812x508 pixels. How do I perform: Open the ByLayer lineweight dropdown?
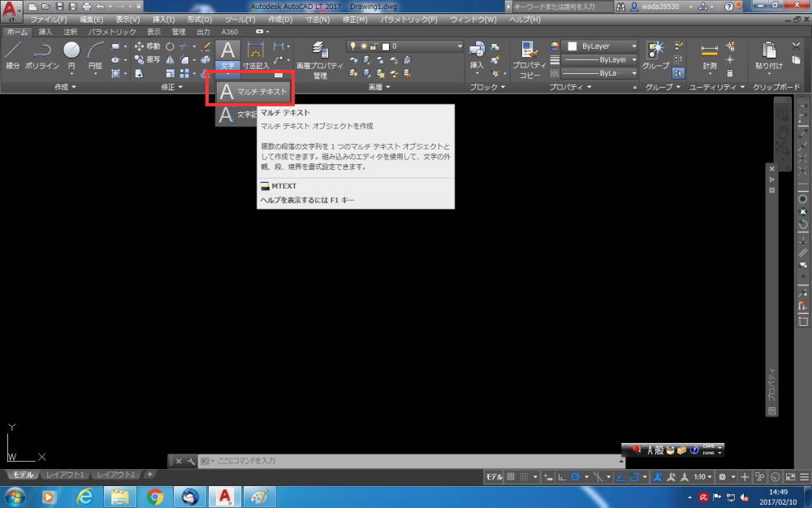[x=601, y=59]
